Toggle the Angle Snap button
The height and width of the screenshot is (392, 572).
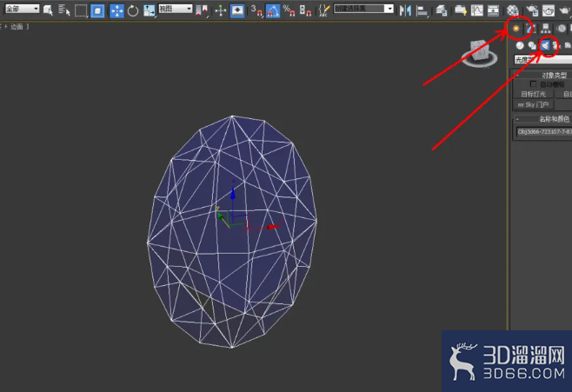coord(272,10)
